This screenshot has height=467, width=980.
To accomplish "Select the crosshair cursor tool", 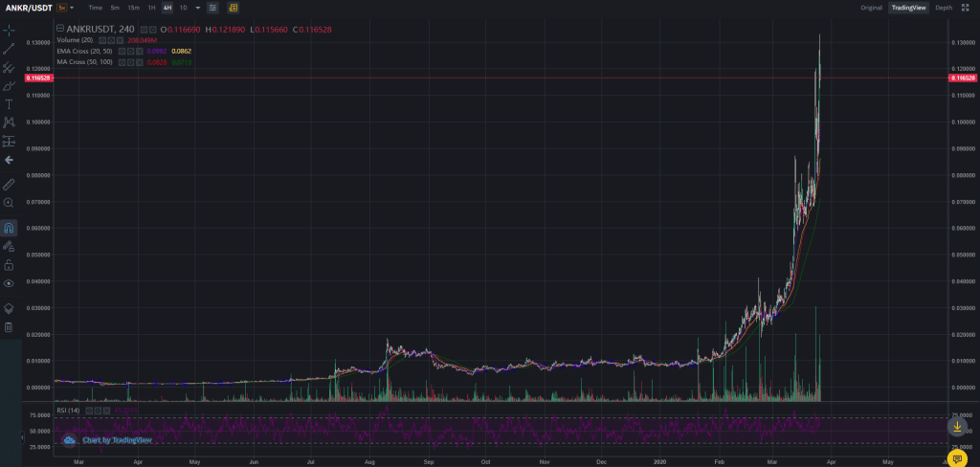I will (x=9, y=31).
